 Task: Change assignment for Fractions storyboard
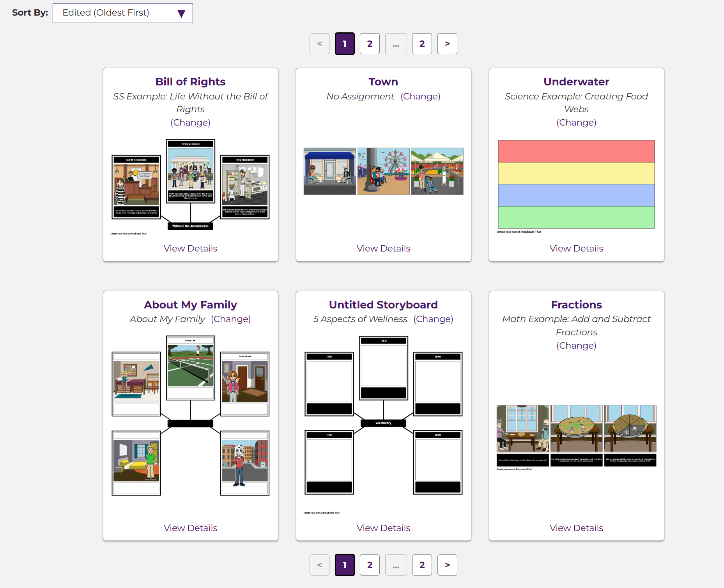tap(576, 345)
